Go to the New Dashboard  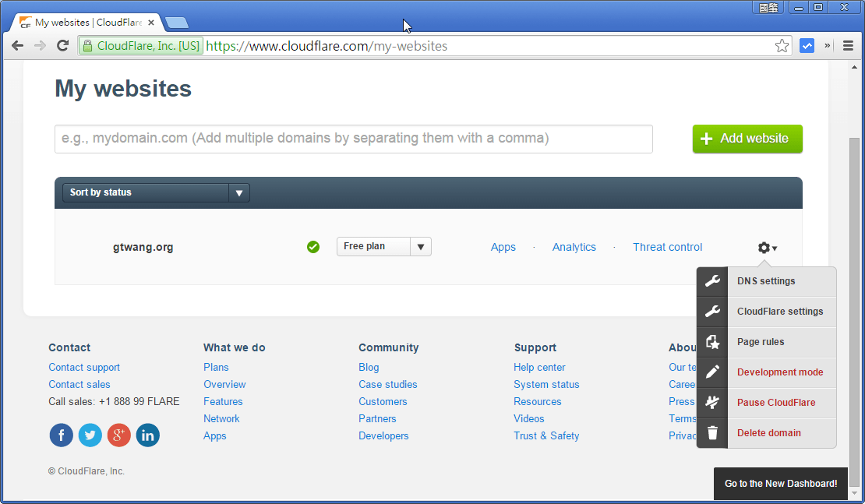point(780,483)
